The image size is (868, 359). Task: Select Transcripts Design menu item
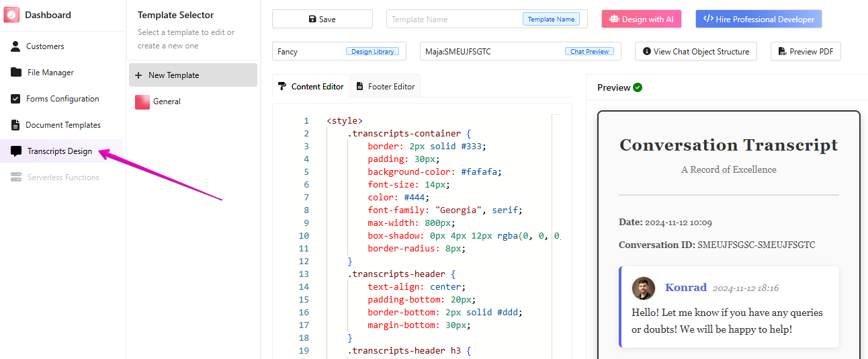[60, 151]
